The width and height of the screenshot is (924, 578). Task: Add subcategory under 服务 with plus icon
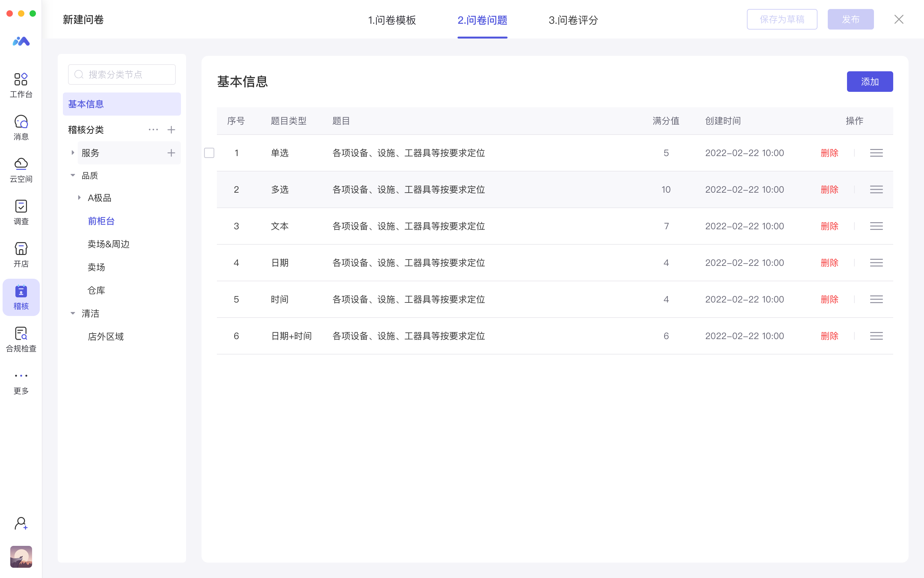pos(171,153)
